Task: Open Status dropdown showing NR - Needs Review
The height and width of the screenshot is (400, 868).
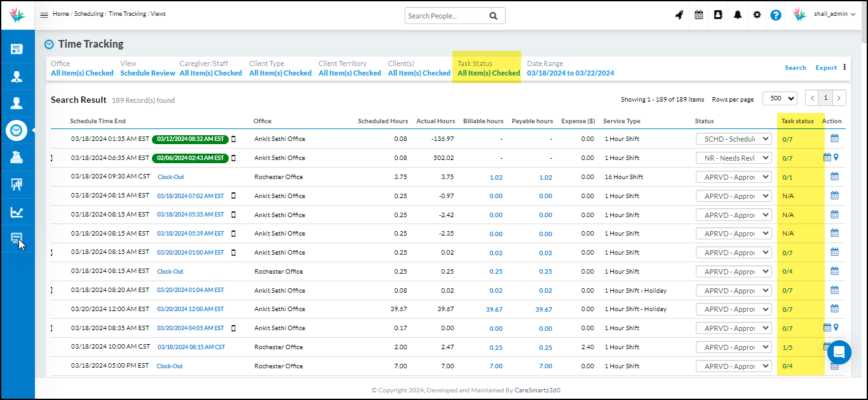Action: coord(734,158)
